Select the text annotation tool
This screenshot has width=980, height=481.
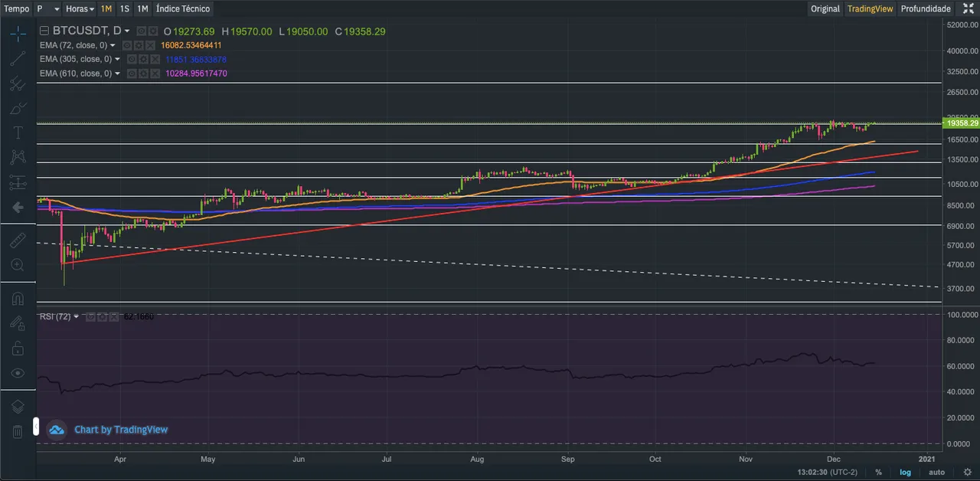(x=18, y=133)
